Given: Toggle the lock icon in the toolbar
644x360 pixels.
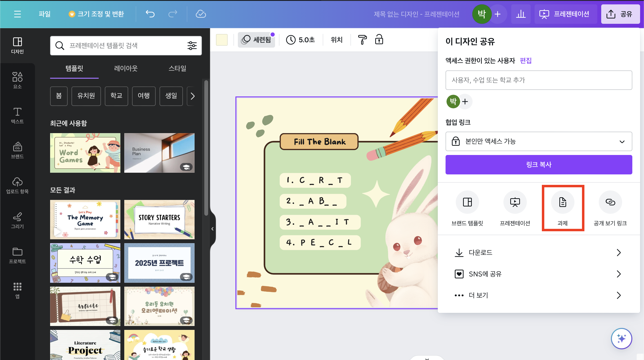Looking at the screenshot, I should tap(379, 40).
